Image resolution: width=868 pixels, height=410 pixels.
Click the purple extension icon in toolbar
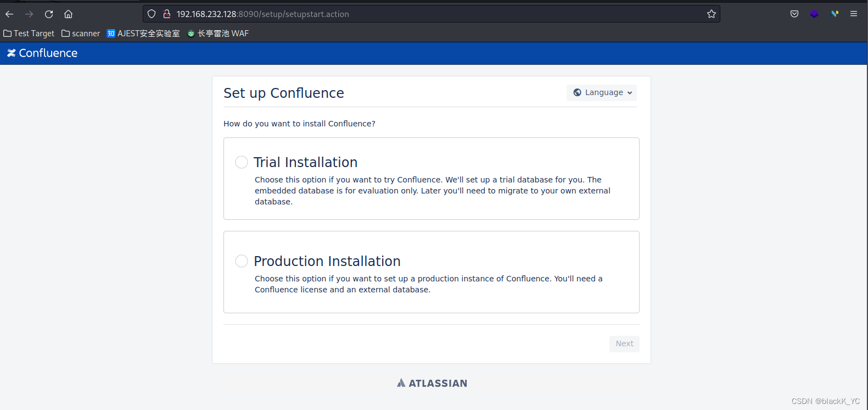814,14
